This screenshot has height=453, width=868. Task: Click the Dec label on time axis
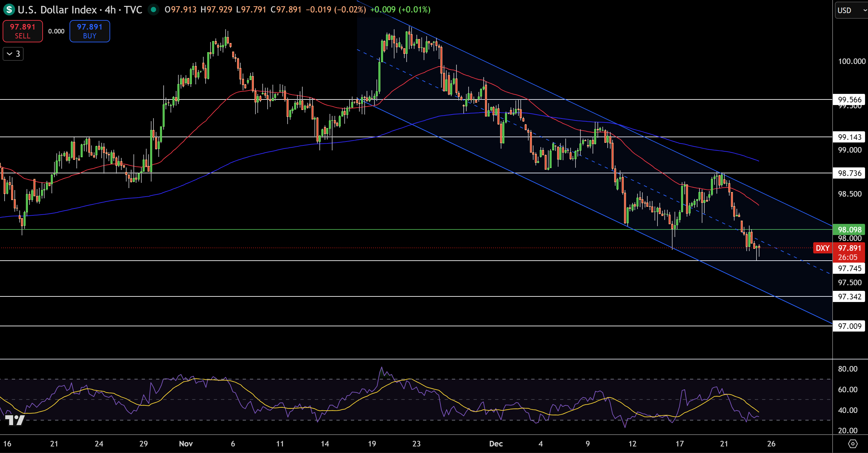click(496, 443)
